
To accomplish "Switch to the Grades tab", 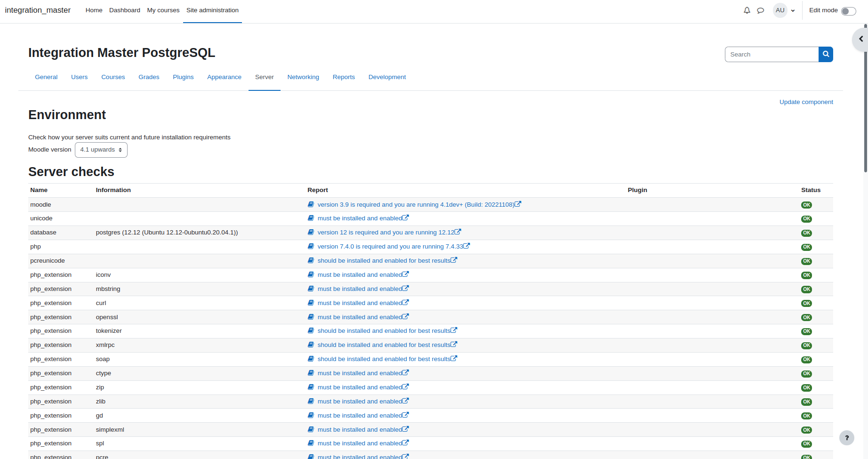I will click(x=149, y=77).
